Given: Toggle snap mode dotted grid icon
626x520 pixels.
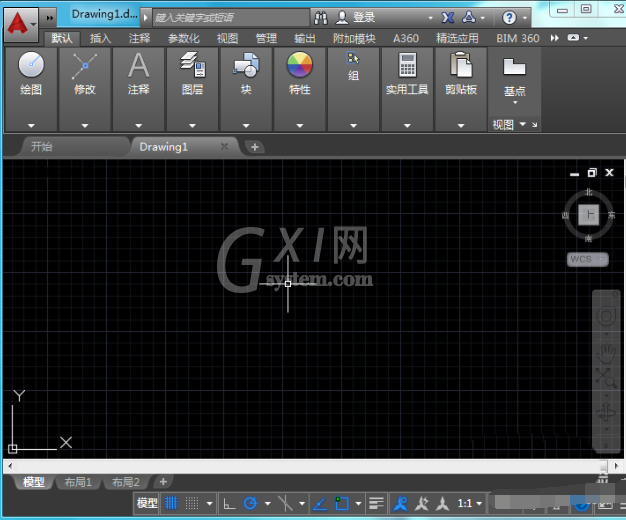Looking at the screenshot, I should coord(192,503).
